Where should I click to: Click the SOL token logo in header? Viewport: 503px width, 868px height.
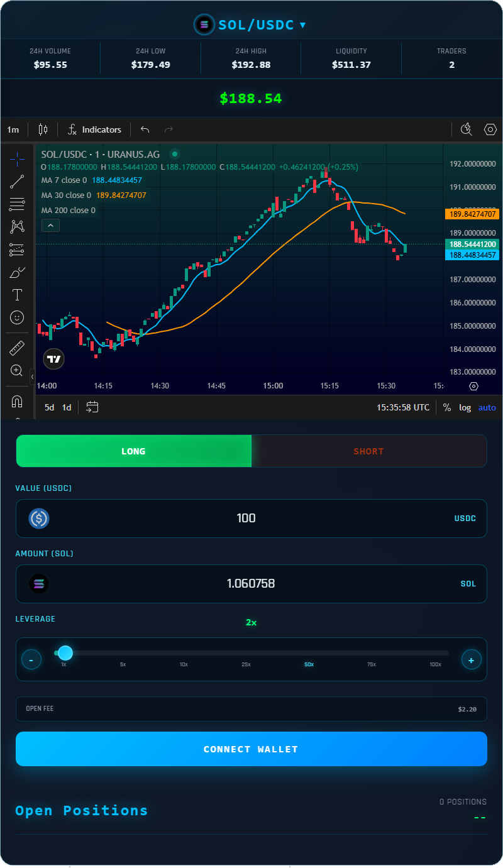click(x=204, y=25)
